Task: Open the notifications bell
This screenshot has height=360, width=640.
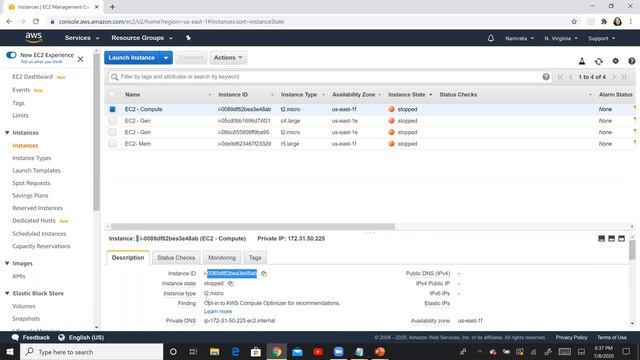Action: [x=491, y=38]
